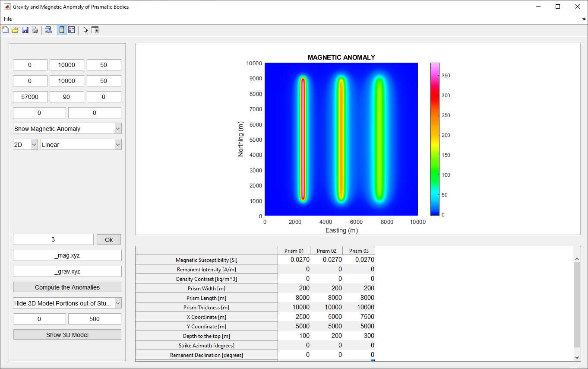Click the Remanent Intensity [A/m] row label

pos(206,269)
